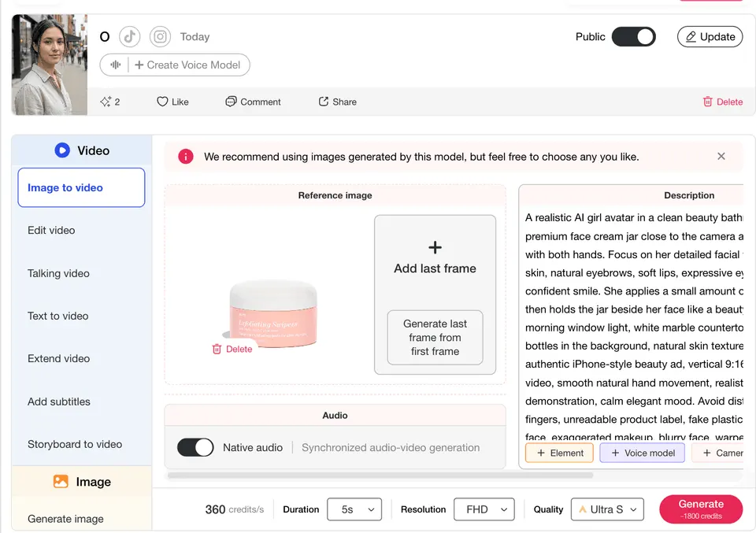This screenshot has height=533, width=756.
Task: Select Image to video tab
Action: [x=81, y=187]
